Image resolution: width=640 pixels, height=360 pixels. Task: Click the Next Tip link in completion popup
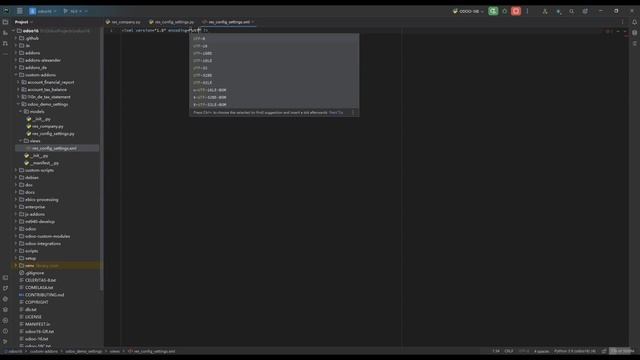(x=336, y=113)
